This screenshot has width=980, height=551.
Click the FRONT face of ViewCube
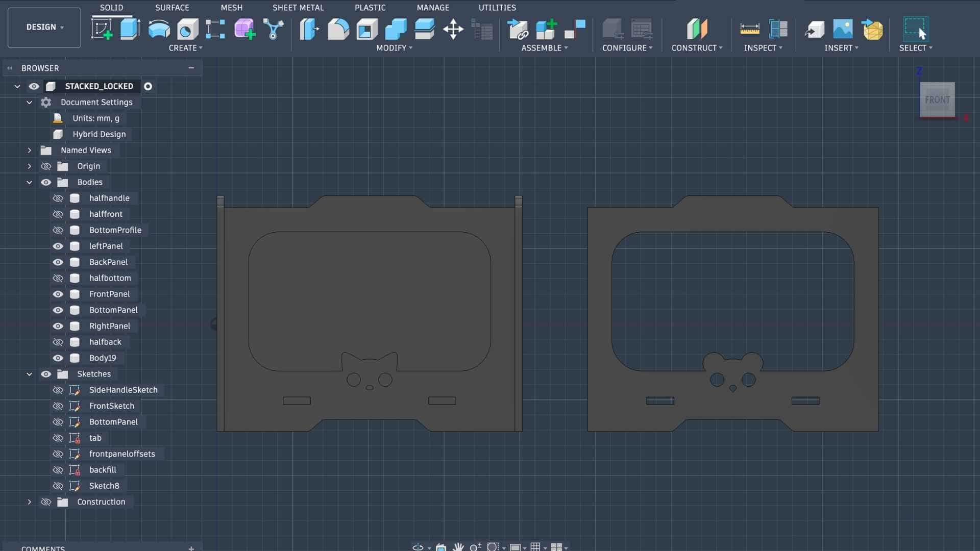point(937,99)
